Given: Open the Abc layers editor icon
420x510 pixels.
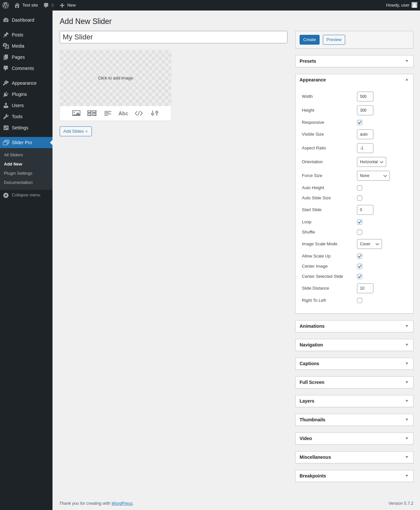Looking at the screenshot, I should click(x=123, y=113).
